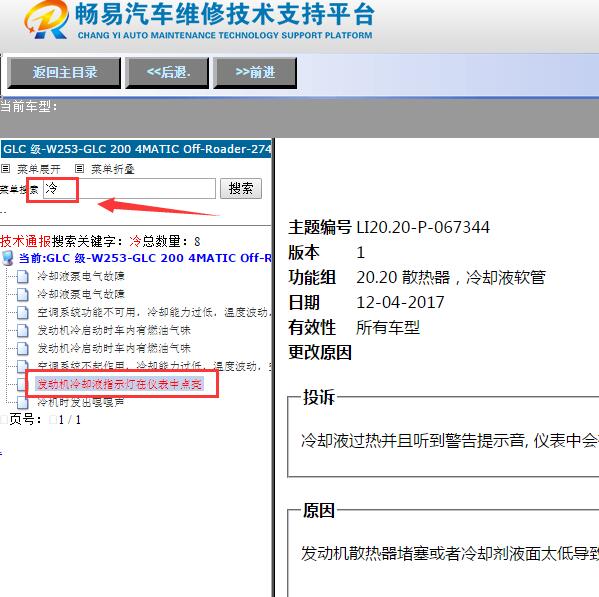Screen dimensions: 599x597
Task: Select the GLC 级-W253-GLC 200 header bar
Action: point(136,149)
